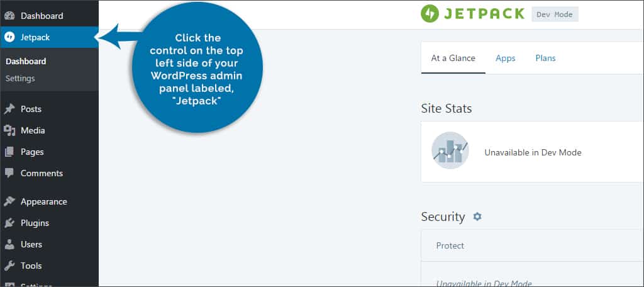
Task: Click the Tools wrench icon
Action: [x=9, y=266]
